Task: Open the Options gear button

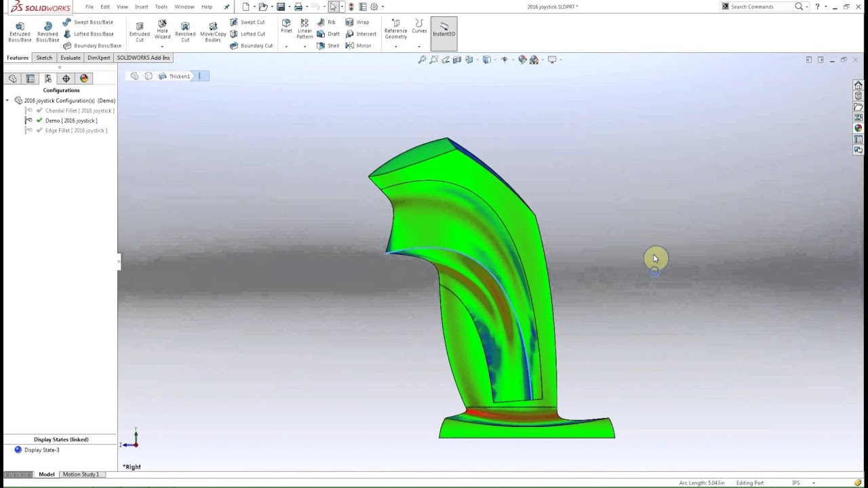Action: (x=374, y=7)
